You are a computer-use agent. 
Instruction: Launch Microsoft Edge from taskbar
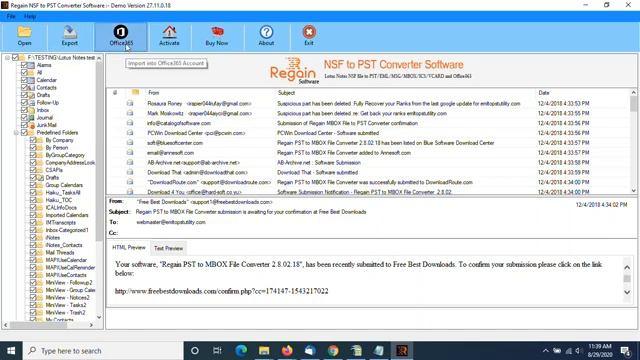point(241,351)
